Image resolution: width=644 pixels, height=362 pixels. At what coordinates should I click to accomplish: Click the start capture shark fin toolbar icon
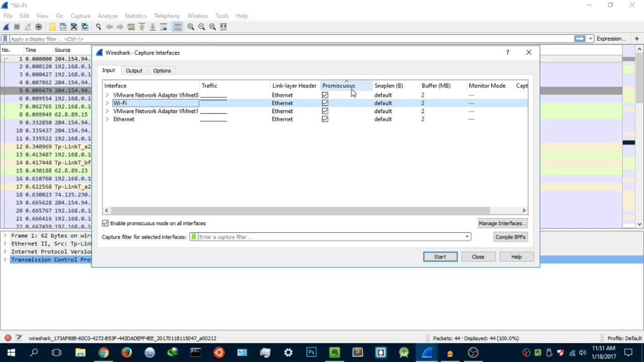pos(6,27)
